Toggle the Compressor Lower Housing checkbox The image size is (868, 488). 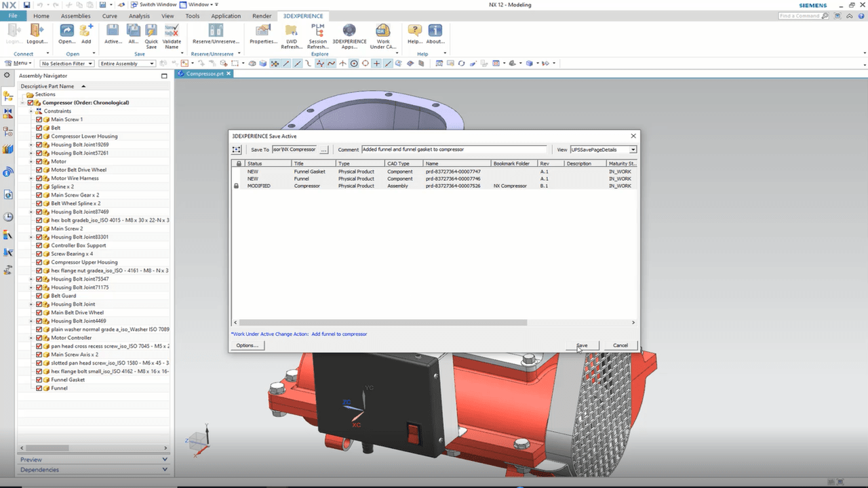[x=39, y=136]
